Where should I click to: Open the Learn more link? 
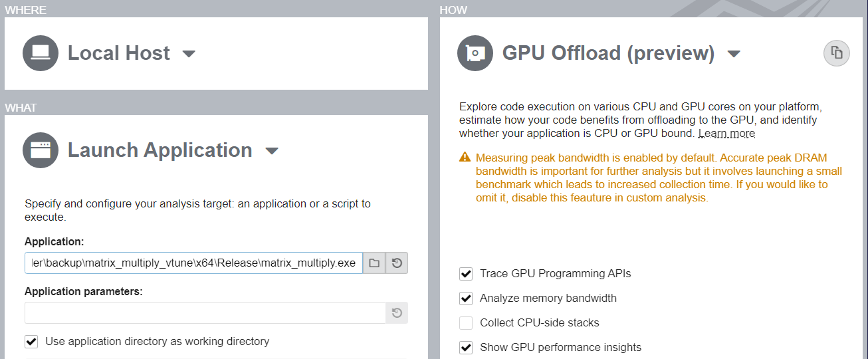click(726, 134)
